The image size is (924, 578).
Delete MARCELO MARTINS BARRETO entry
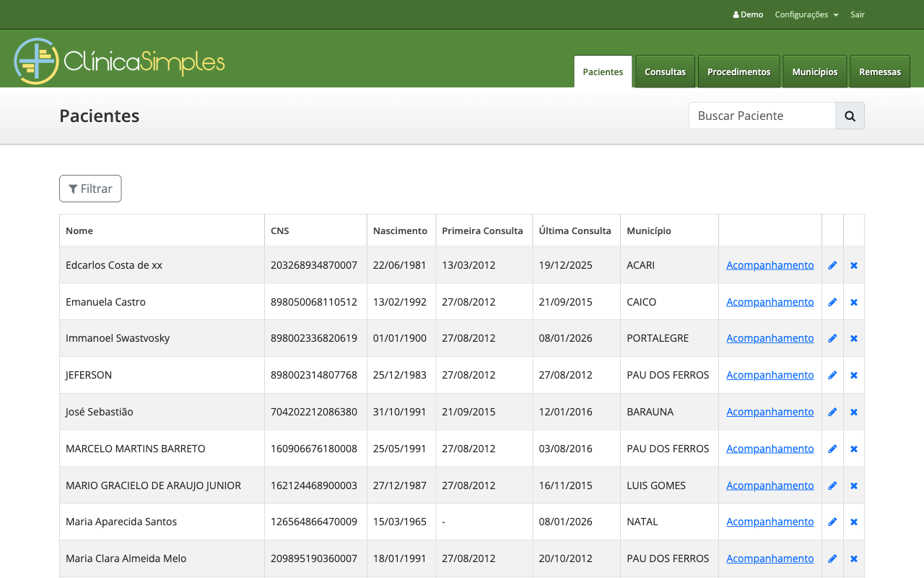pos(854,449)
